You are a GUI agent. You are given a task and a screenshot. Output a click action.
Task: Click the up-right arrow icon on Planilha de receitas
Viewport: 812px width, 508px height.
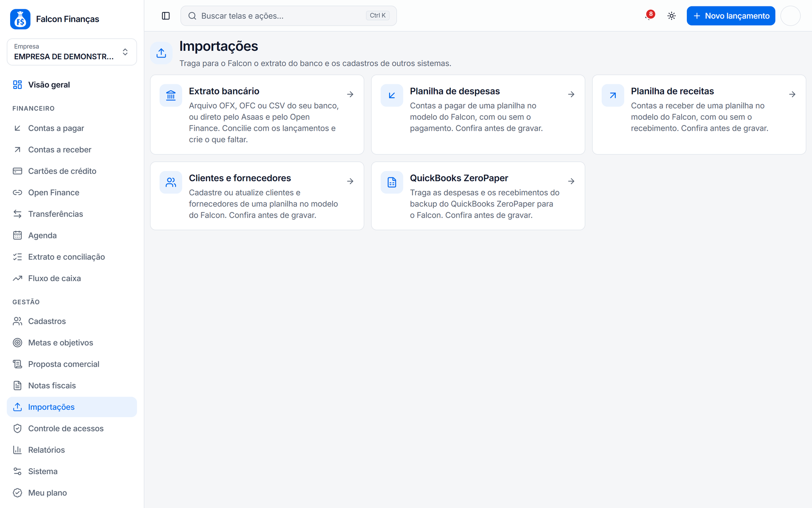point(613,95)
